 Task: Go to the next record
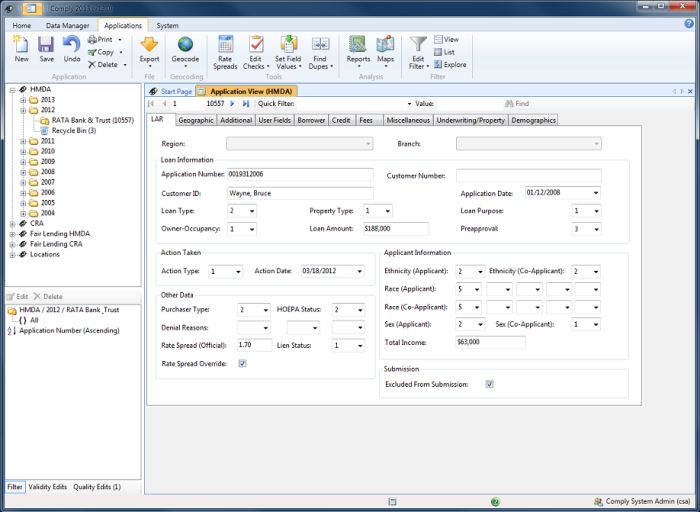(232, 104)
